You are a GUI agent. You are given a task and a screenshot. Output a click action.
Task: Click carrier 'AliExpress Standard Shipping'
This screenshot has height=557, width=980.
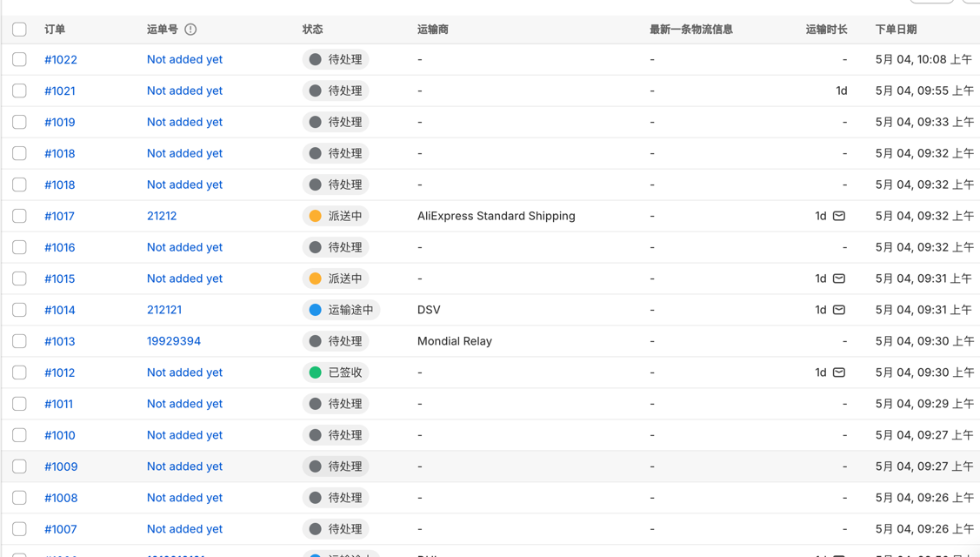click(497, 216)
